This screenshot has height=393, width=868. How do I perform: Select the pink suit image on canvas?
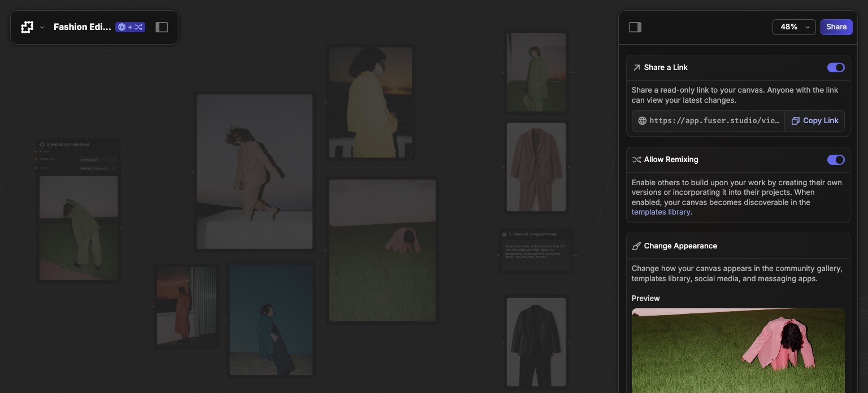tap(536, 167)
